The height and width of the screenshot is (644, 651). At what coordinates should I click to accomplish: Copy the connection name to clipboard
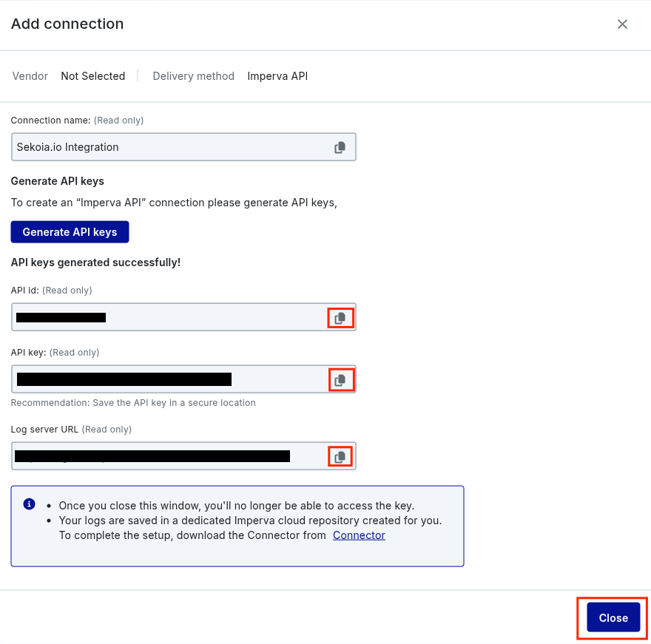[340, 147]
